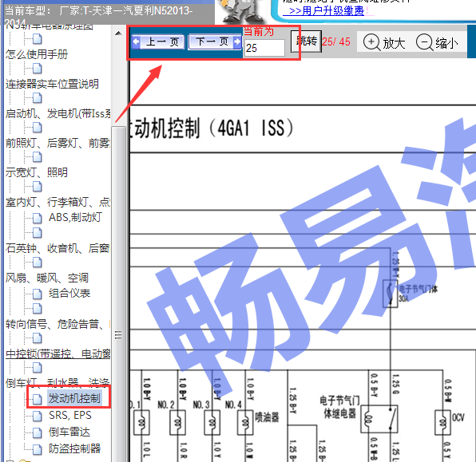Click page icon under 转向信号、危险告警
Image resolution: width=476 pixels, height=462 pixels.
click(38, 338)
